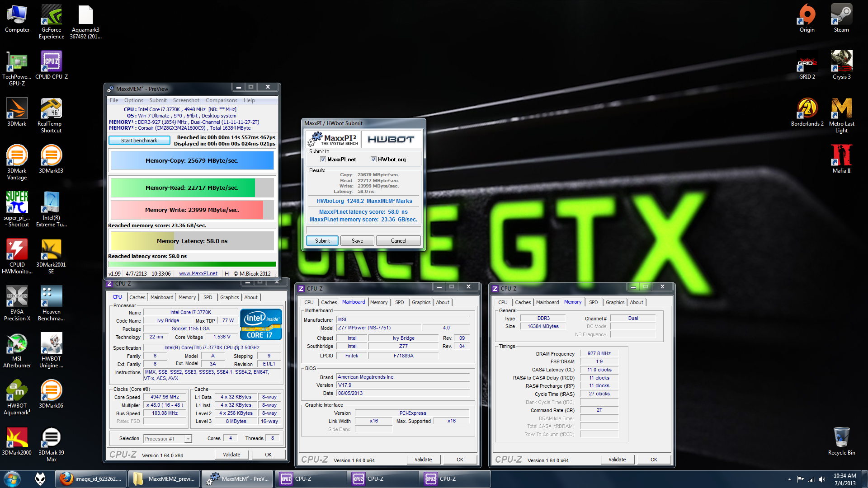Viewport: 868px width, 488px height.
Task: Launch Metro Last Light icon
Action: coord(841,115)
